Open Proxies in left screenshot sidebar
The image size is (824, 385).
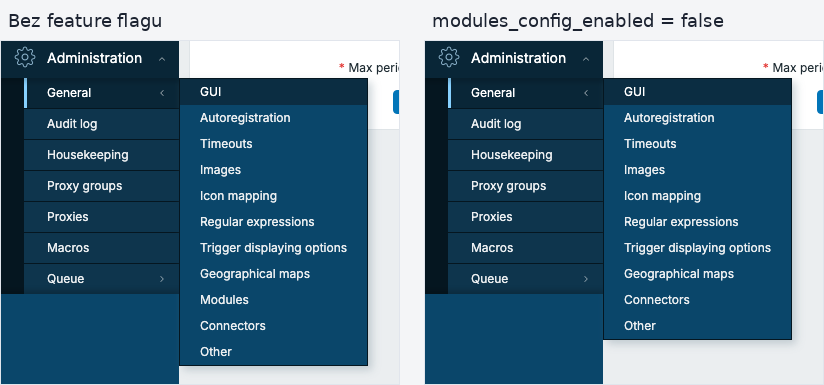tap(101, 217)
